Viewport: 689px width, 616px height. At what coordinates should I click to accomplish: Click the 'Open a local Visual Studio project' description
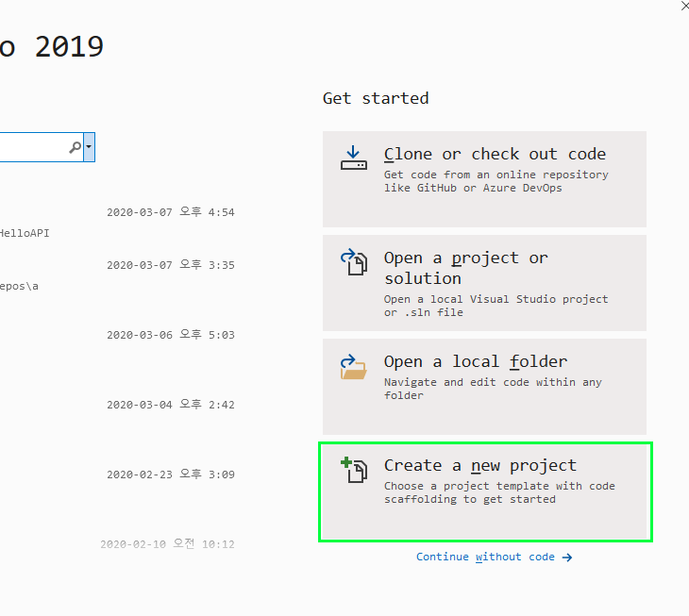coord(496,306)
